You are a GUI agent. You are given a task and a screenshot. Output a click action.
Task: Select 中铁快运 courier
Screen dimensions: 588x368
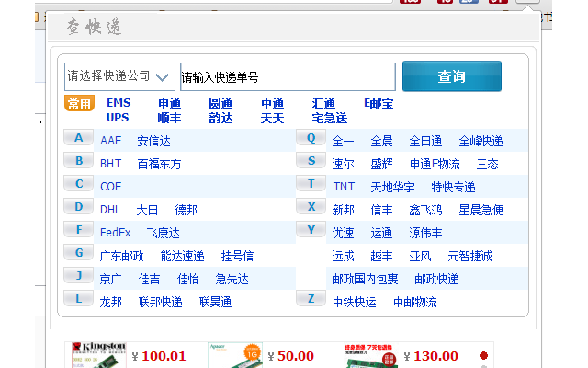(355, 302)
